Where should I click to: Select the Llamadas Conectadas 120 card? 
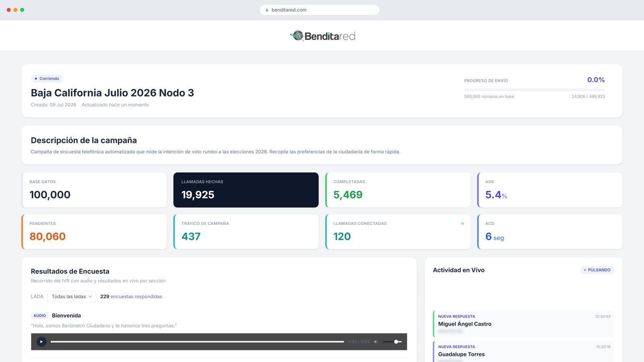(x=398, y=232)
